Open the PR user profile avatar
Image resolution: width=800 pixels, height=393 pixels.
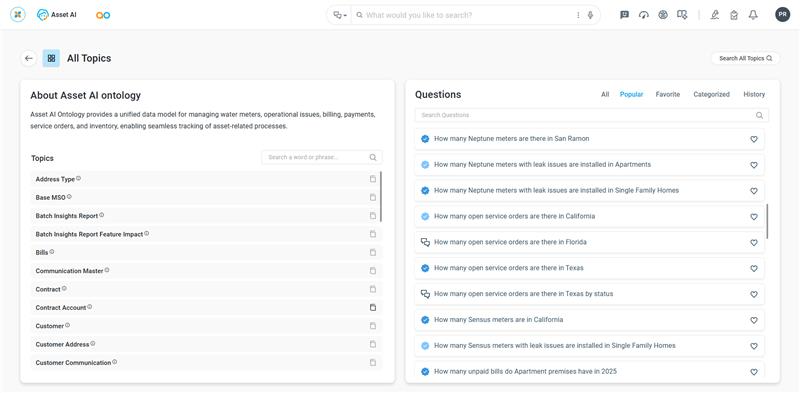[x=782, y=15]
